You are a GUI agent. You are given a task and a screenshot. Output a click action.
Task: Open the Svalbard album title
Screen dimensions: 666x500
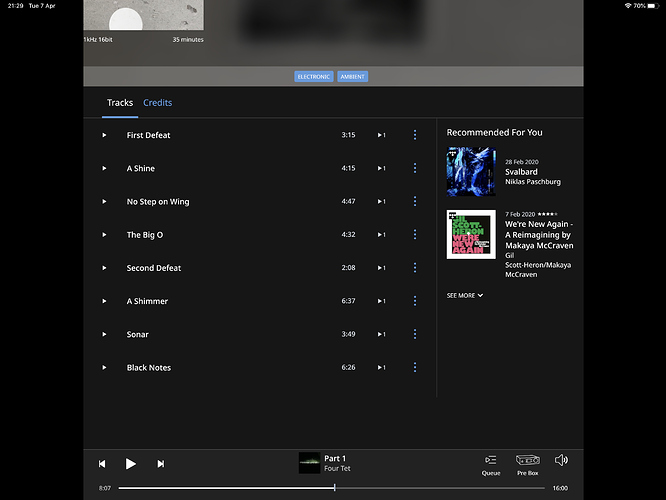coord(521,172)
